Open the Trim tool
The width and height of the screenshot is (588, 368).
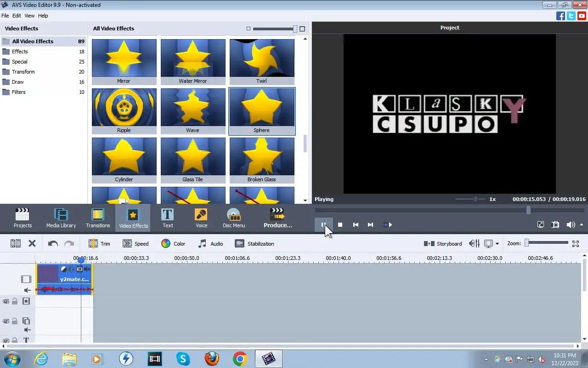click(x=99, y=244)
